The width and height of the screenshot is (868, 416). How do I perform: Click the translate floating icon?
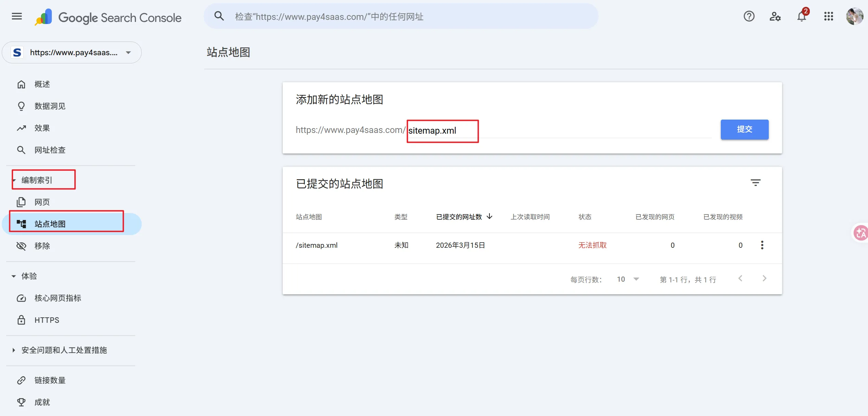click(x=860, y=233)
